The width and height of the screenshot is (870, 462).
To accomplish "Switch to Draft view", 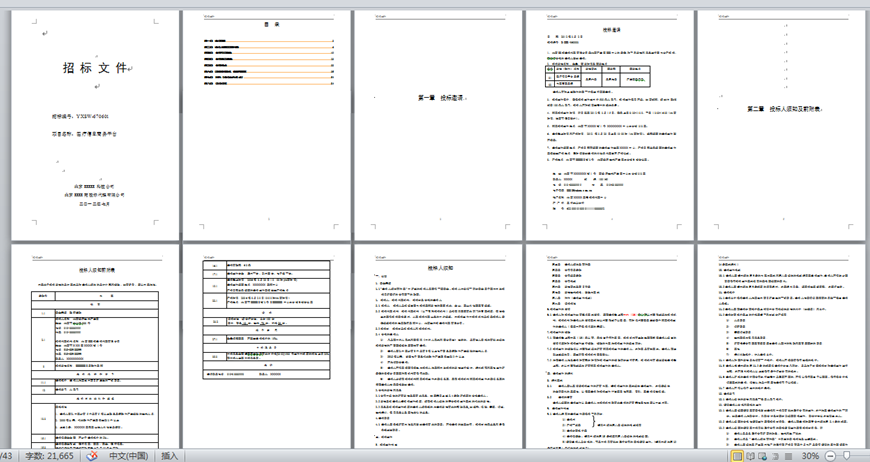I will [x=788, y=456].
